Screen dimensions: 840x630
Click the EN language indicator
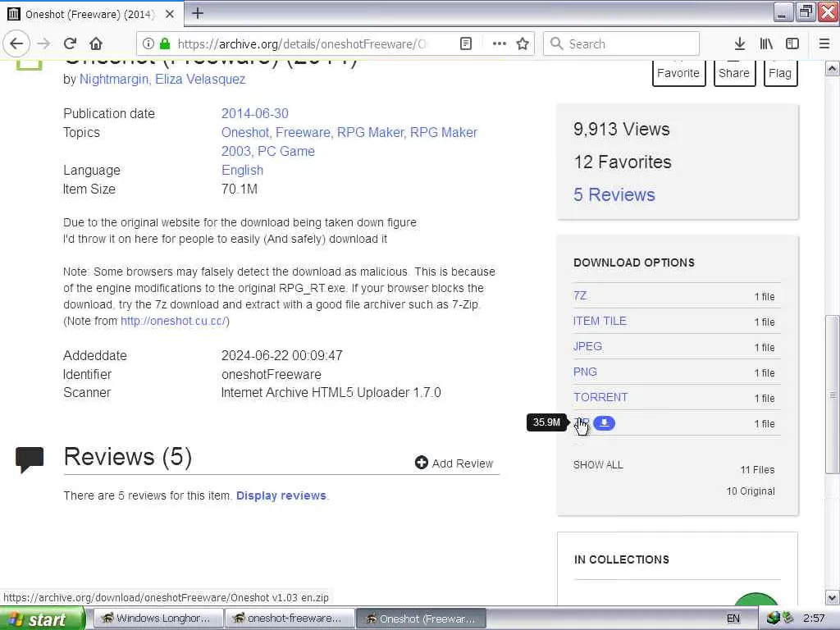733,619
